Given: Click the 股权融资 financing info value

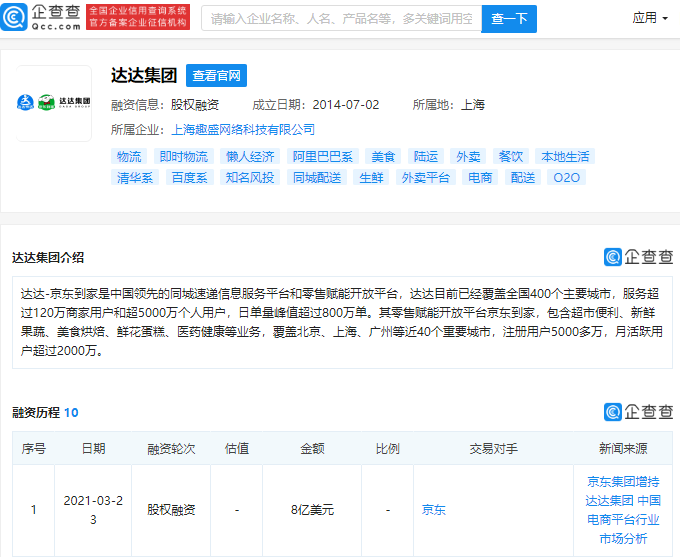Looking at the screenshot, I should (195, 105).
